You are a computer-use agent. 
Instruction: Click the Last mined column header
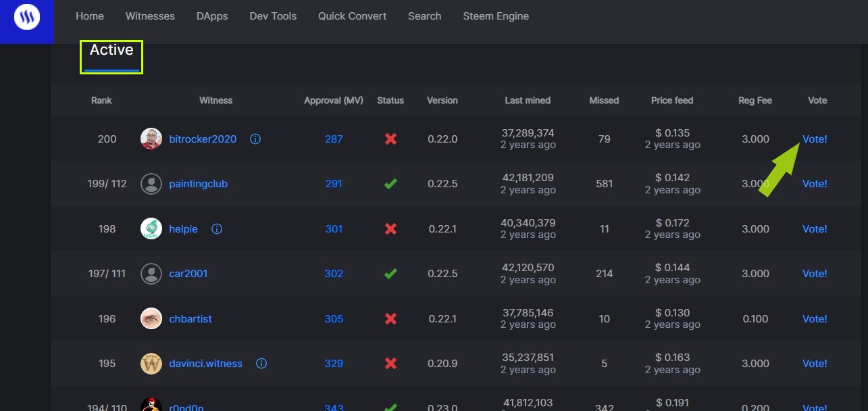coord(528,101)
